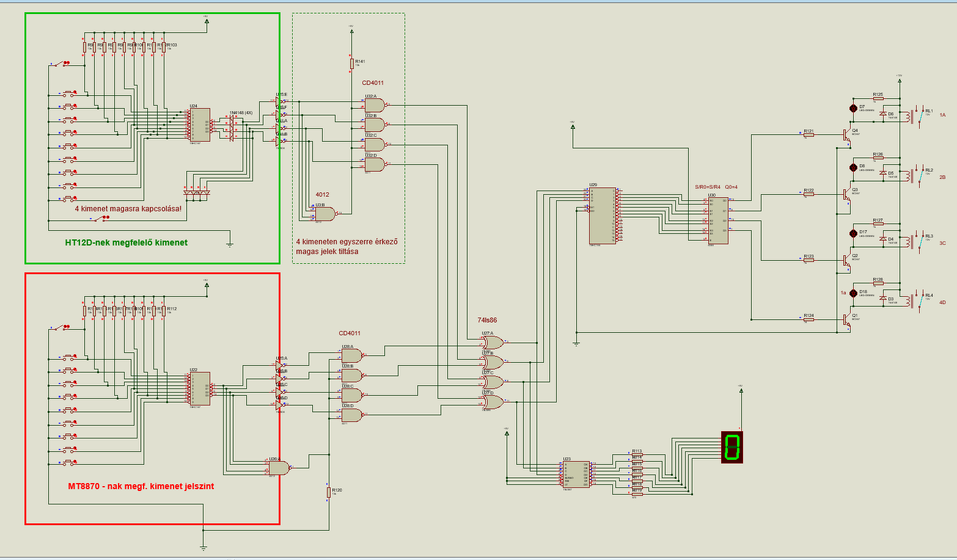Viewport: 957px width, 560px height.
Task: Toggle the top SPST switch in MT8870 block
Action: (x=61, y=328)
